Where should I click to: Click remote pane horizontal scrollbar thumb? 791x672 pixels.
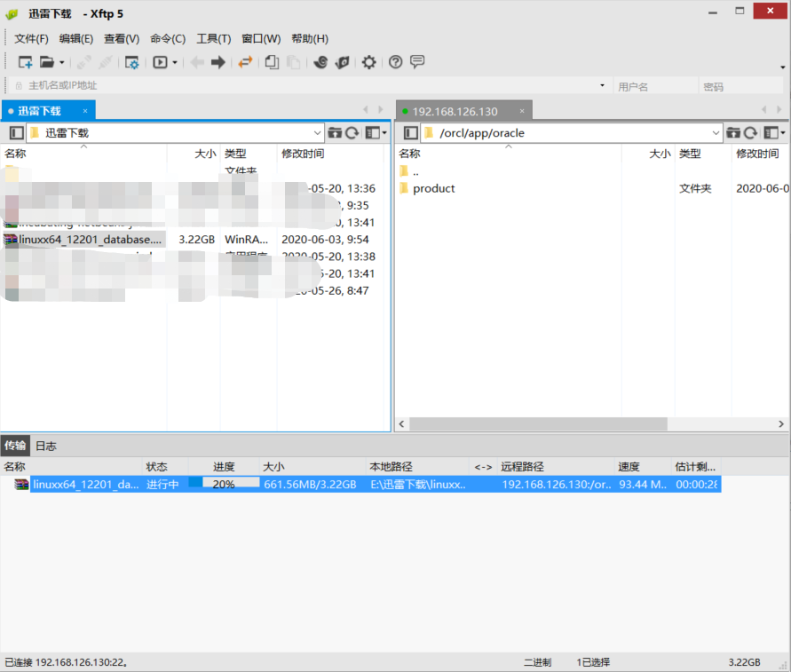coord(538,424)
